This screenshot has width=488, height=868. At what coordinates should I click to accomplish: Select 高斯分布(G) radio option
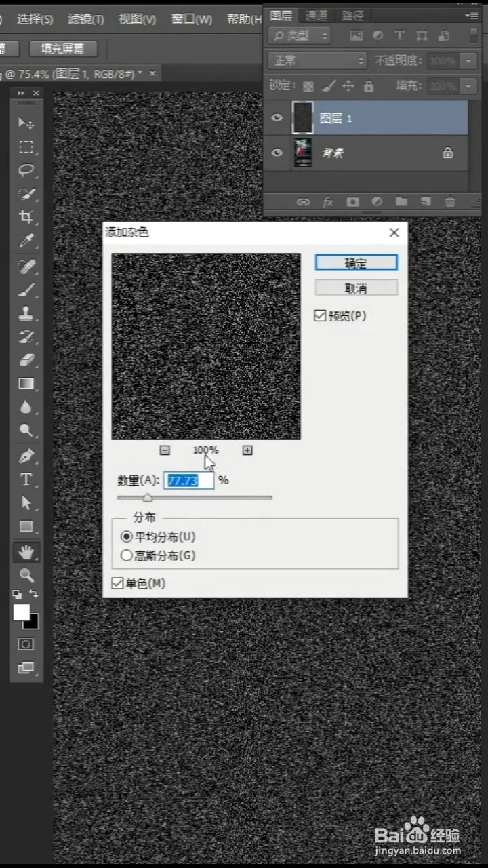click(x=126, y=555)
